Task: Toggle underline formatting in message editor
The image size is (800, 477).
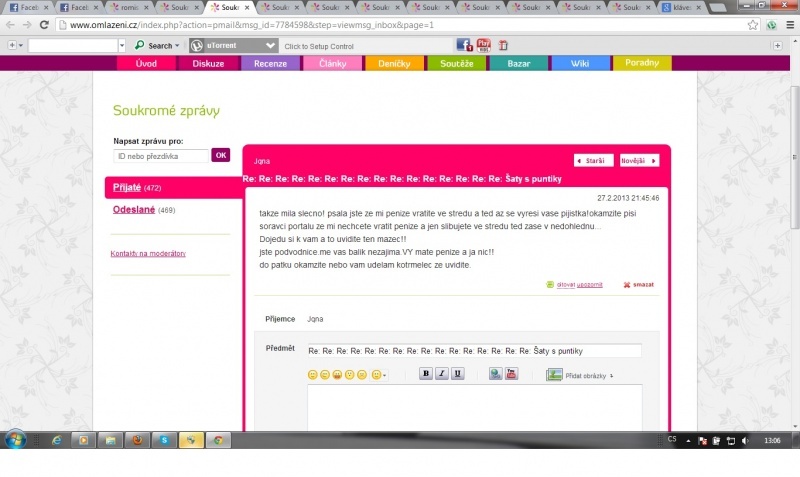Action: [458, 374]
